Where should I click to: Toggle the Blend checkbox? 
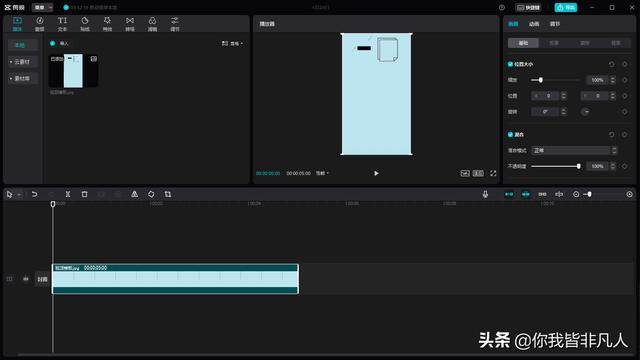point(510,134)
